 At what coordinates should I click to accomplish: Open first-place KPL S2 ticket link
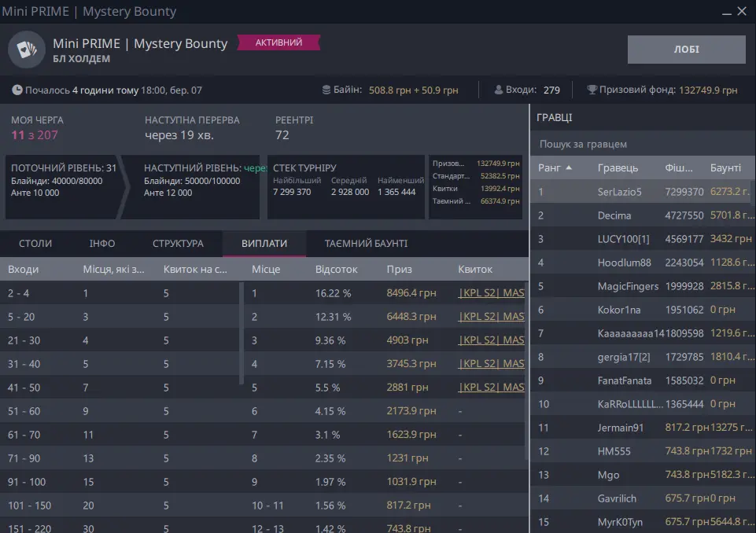click(x=491, y=294)
